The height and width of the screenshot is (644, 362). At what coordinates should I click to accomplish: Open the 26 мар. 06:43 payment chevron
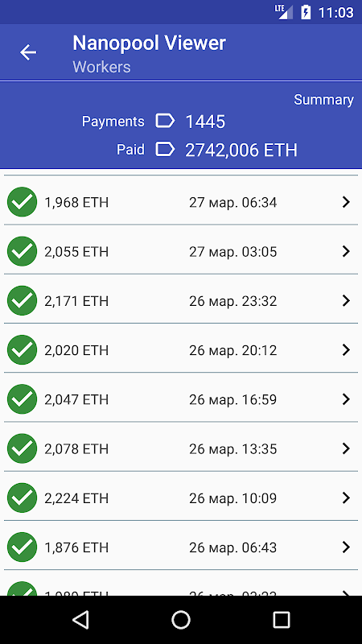[346, 547]
